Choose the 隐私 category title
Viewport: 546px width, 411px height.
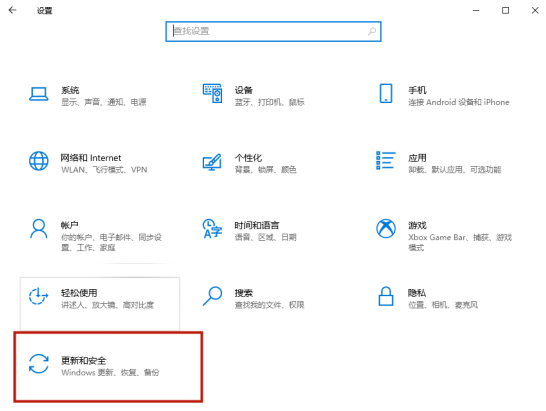[417, 293]
